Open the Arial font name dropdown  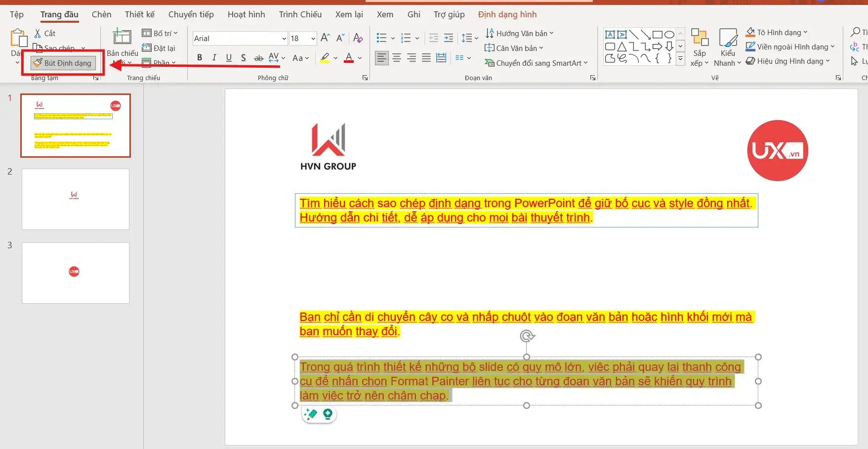point(284,39)
